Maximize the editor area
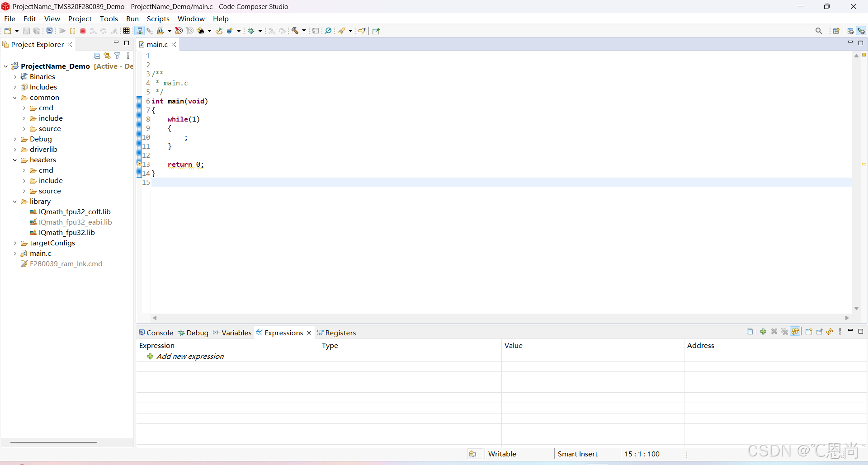The image size is (868, 465). 861,42
